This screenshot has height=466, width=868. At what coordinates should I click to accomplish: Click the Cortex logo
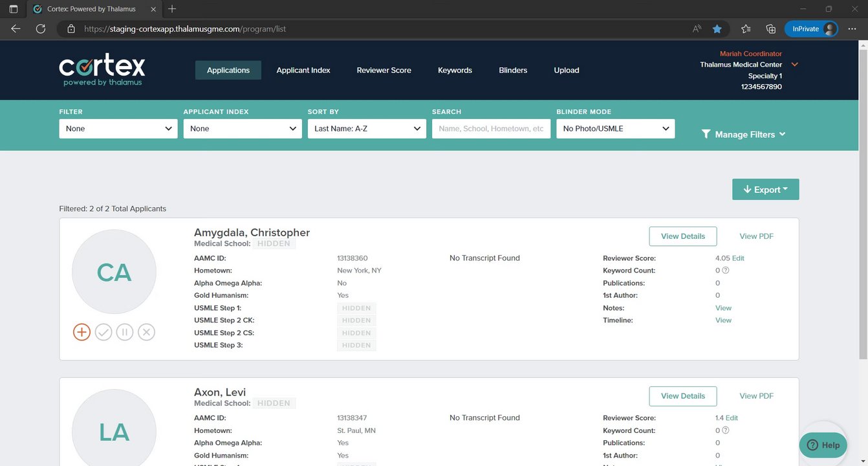pos(102,70)
